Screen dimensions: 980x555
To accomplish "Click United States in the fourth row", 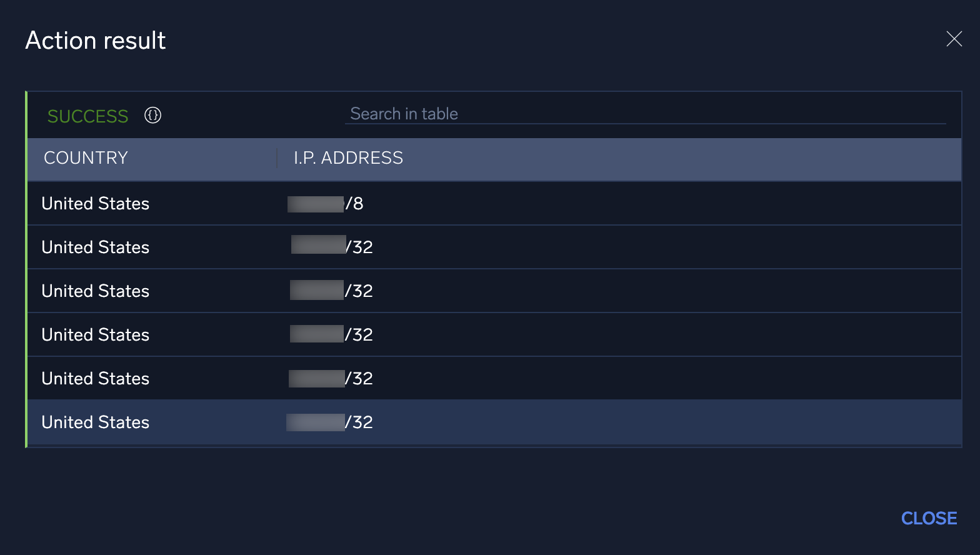I will (96, 335).
